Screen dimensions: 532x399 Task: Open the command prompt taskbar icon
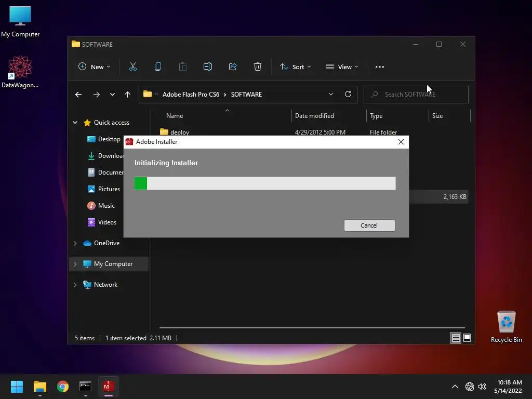coord(85,387)
